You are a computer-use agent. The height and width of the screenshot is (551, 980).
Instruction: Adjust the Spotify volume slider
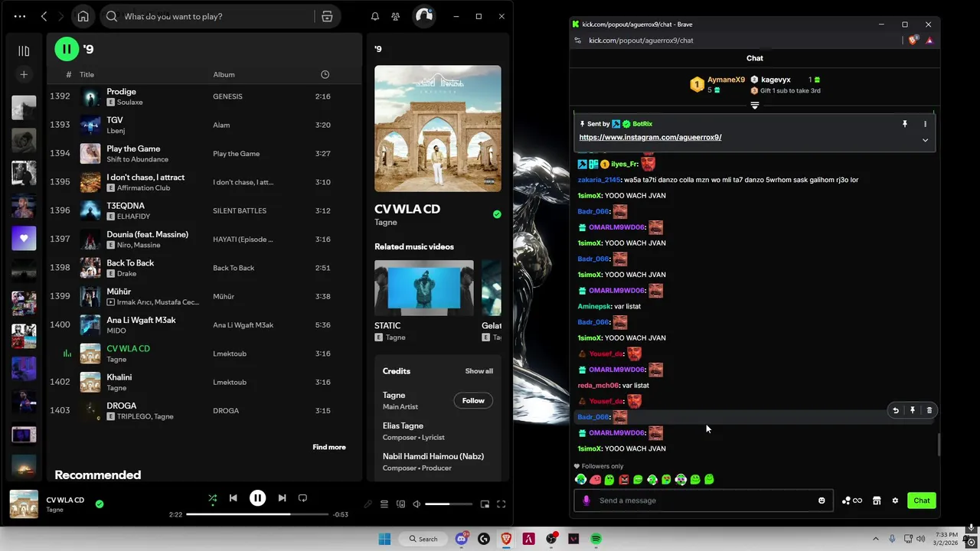448,504
